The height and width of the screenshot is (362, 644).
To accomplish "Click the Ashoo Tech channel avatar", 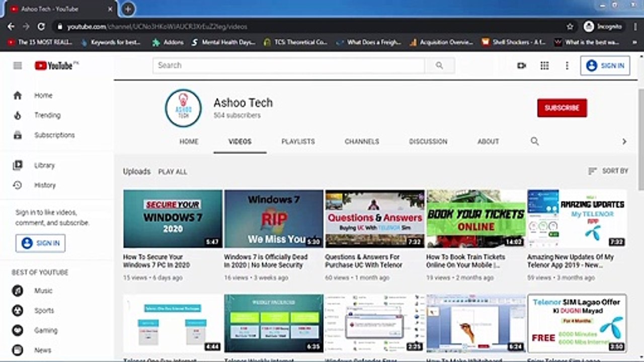I will pyautogui.click(x=183, y=108).
